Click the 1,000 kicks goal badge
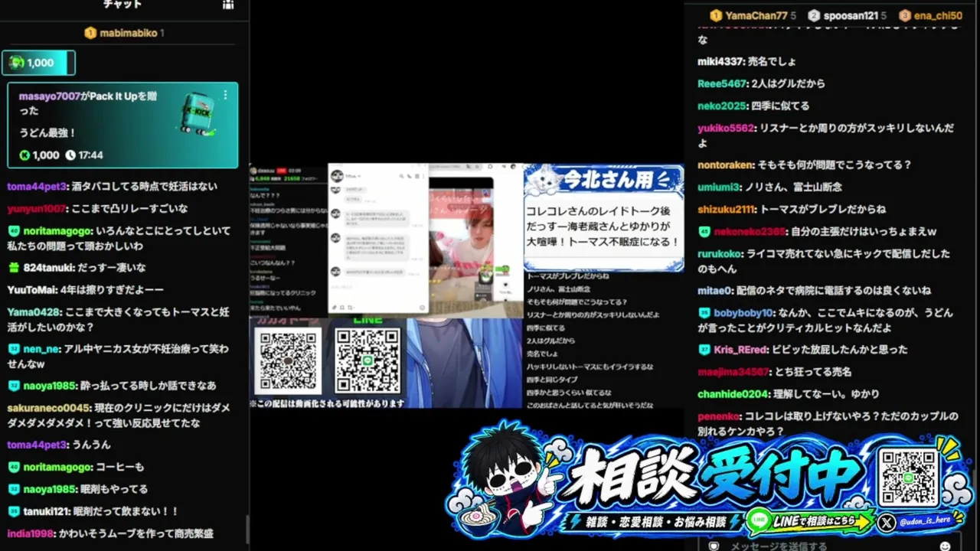 [38, 63]
